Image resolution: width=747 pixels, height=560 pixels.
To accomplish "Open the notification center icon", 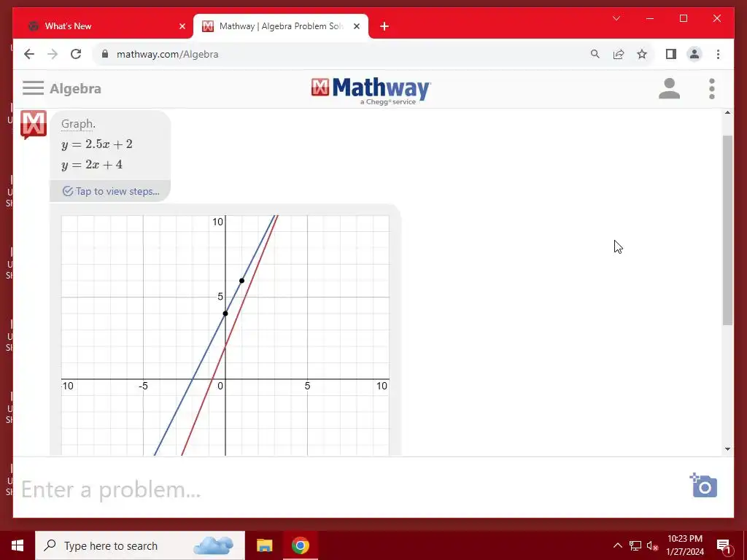I will click(x=724, y=545).
